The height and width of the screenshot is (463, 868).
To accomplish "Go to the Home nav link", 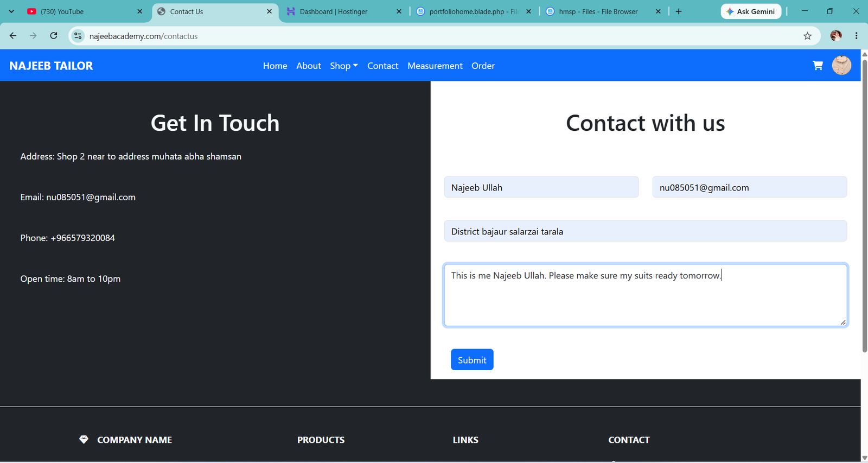I will [x=275, y=66].
